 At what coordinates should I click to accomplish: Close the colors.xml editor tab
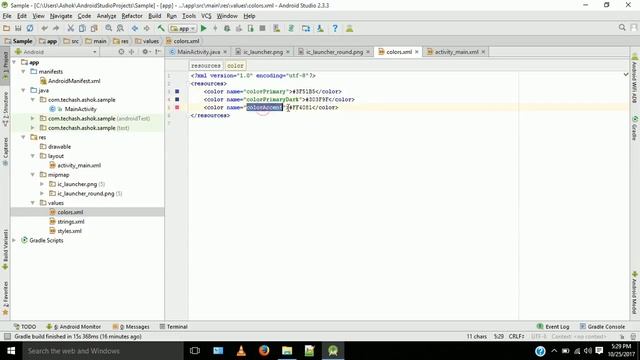(417, 52)
